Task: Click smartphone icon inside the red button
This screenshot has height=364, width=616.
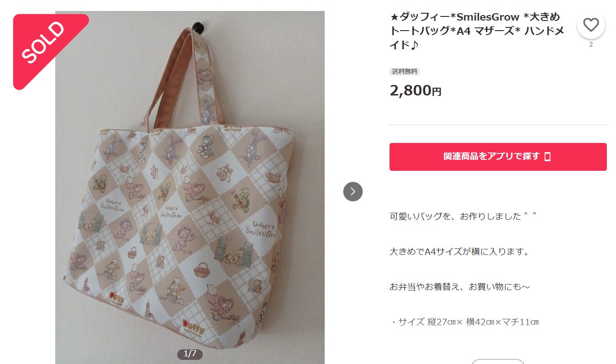Action: coord(548,157)
